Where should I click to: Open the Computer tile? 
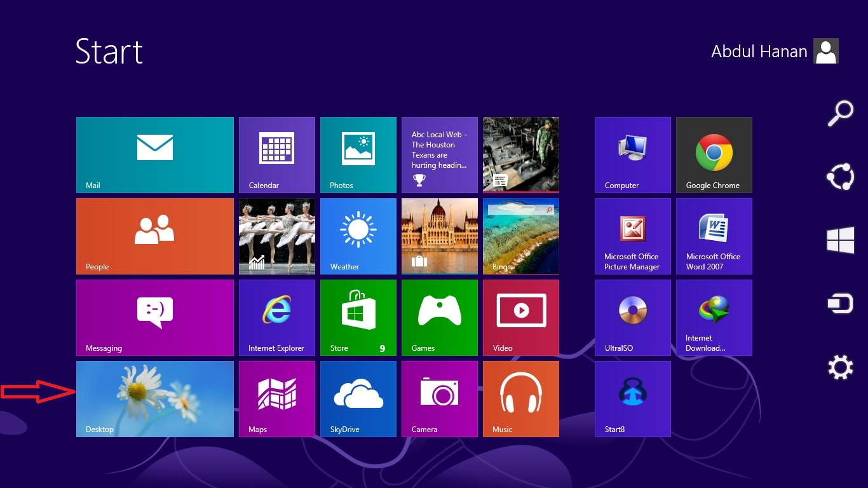pyautogui.click(x=633, y=155)
